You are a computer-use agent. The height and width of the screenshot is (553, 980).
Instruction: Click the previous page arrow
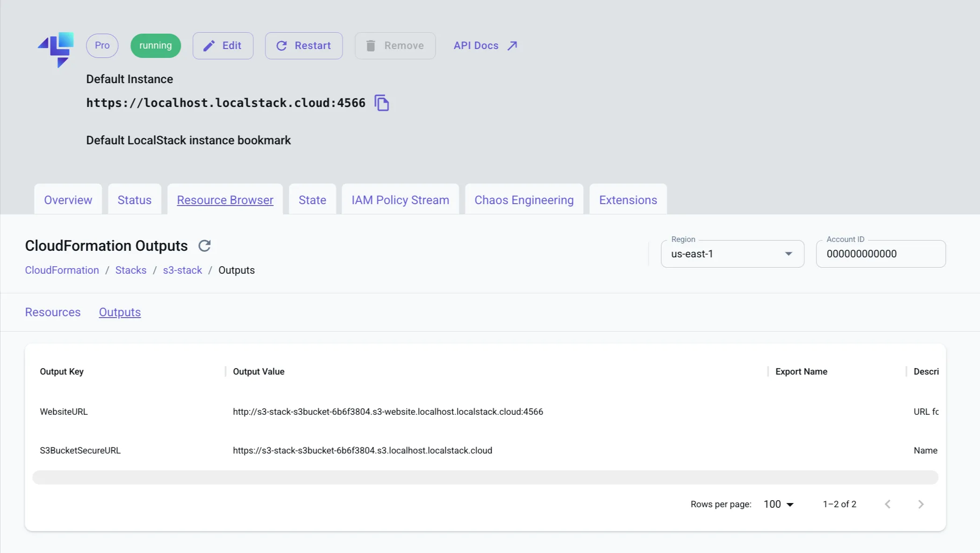887,504
